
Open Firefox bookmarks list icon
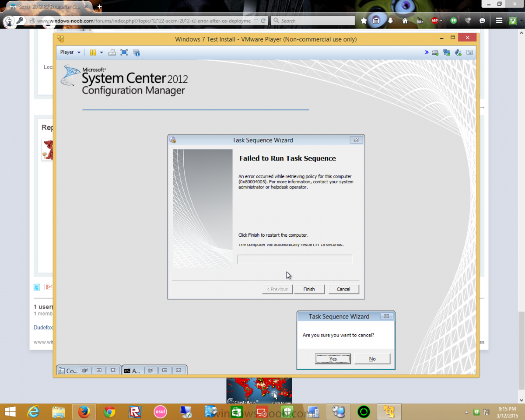(376, 21)
